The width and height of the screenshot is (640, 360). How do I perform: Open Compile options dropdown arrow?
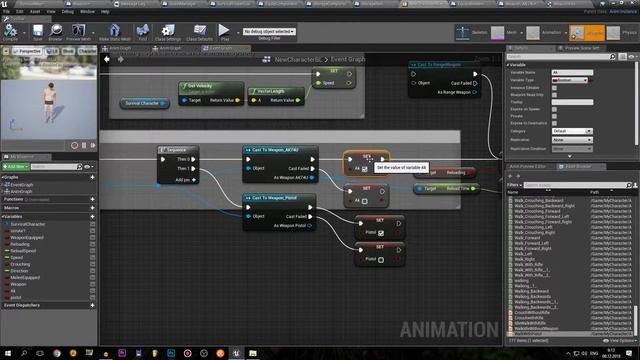[x=24, y=32]
